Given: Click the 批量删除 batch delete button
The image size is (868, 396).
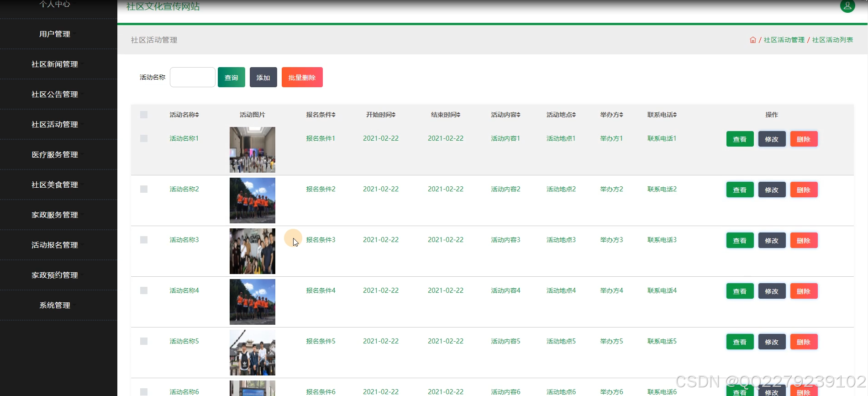Looking at the screenshot, I should tap(302, 77).
